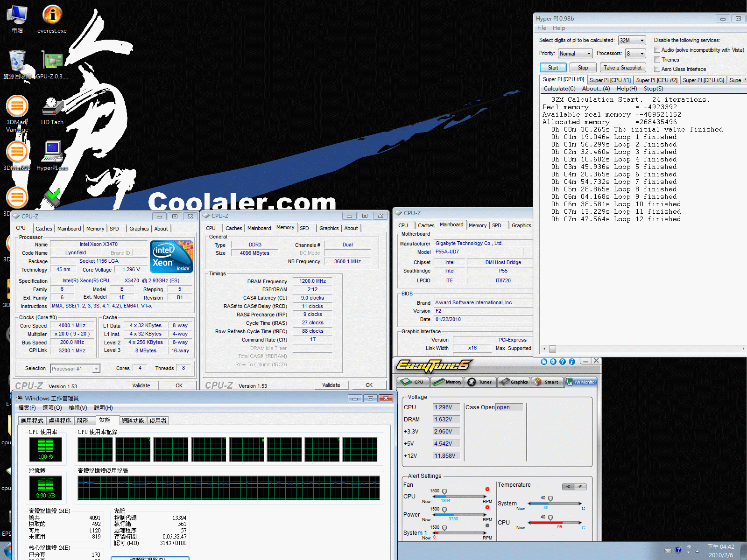Switch to the SPD tab in the memory CPU-Z window

pyautogui.click(x=304, y=228)
